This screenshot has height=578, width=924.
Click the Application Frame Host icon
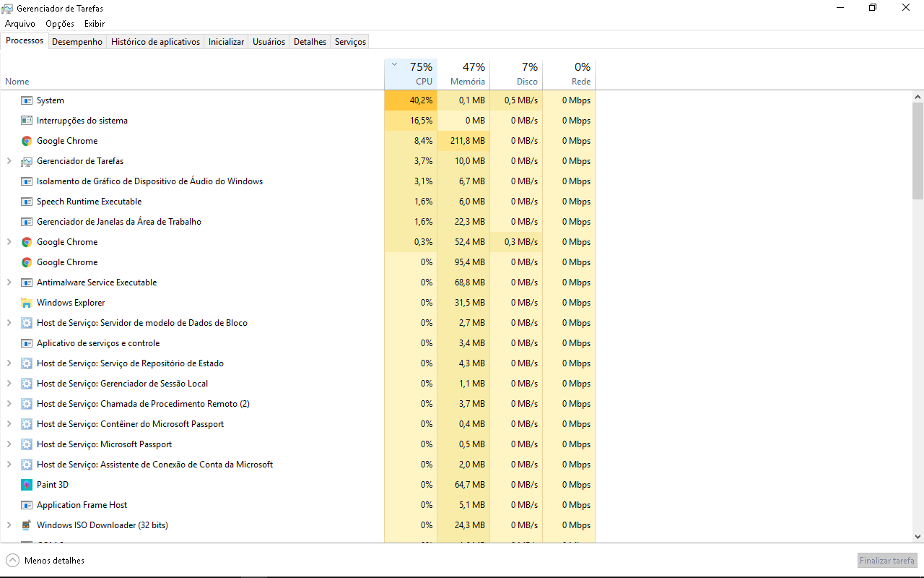(27, 505)
